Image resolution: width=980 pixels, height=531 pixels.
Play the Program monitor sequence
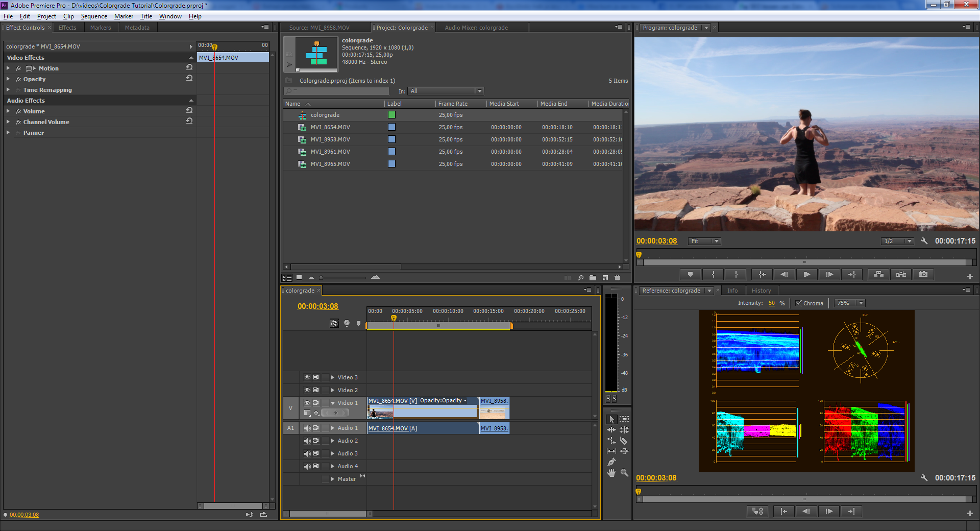pyautogui.click(x=807, y=274)
